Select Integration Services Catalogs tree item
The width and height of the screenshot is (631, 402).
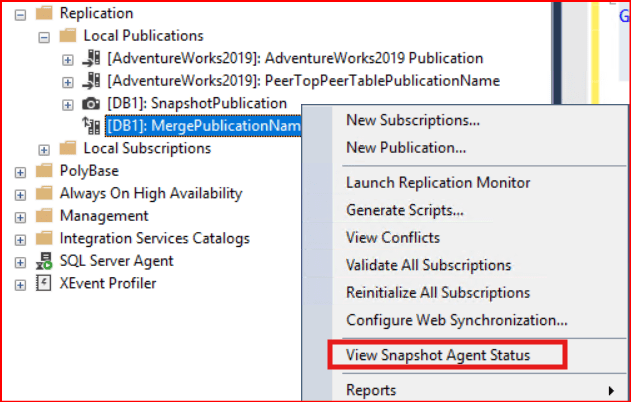click(154, 239)
